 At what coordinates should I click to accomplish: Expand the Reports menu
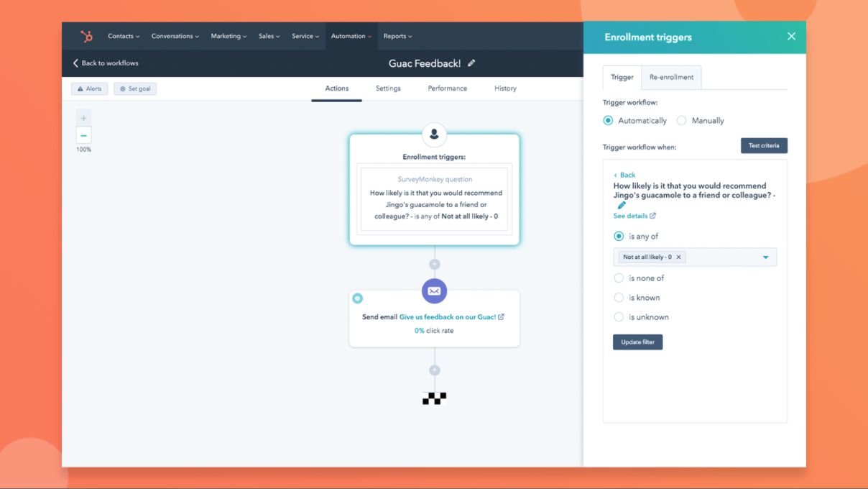click(x=397, y=37)
